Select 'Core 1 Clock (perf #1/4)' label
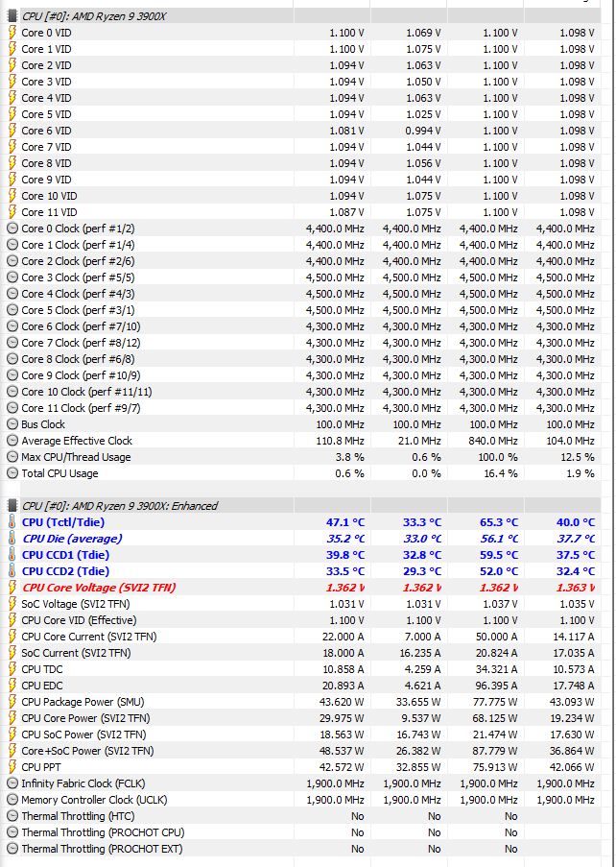 coord(78,245)
